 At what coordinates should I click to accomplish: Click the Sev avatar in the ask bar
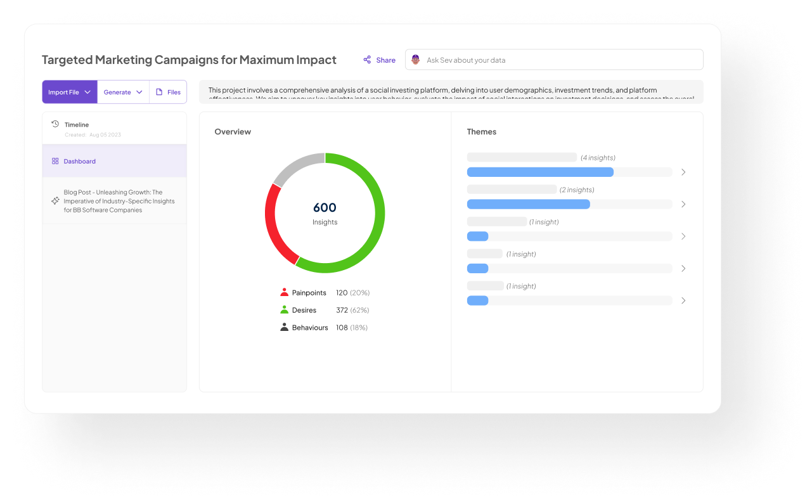(x=416, y=60)
